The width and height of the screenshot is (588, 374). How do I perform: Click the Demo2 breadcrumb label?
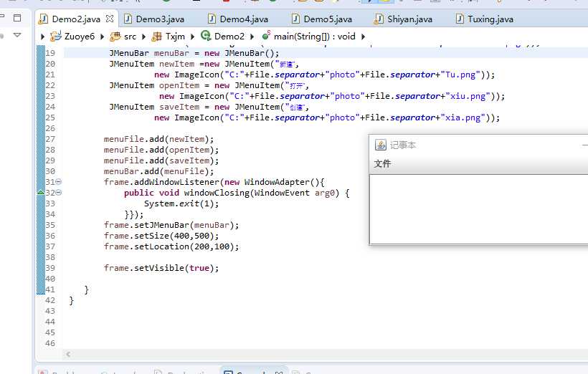229,37
